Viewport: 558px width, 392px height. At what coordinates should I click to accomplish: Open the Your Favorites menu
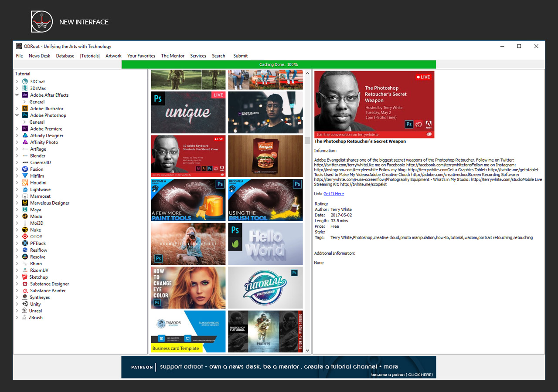[x=141, y=56]
